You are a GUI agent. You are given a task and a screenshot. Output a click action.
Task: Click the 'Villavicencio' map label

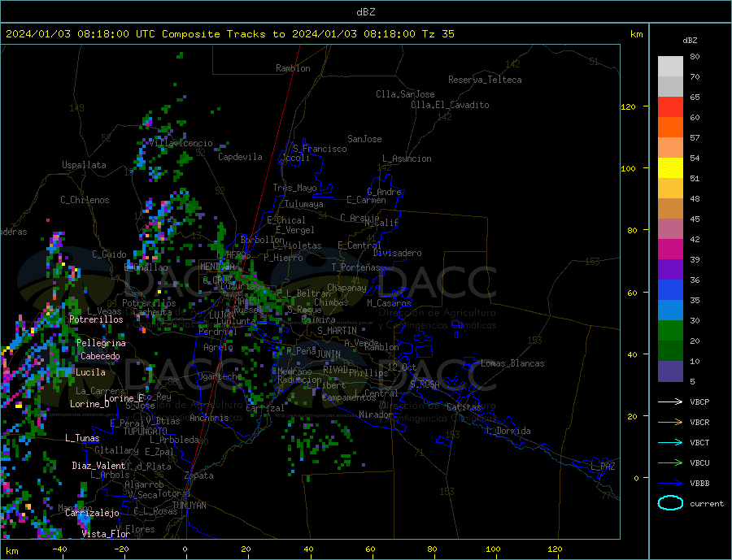point(181,143)
